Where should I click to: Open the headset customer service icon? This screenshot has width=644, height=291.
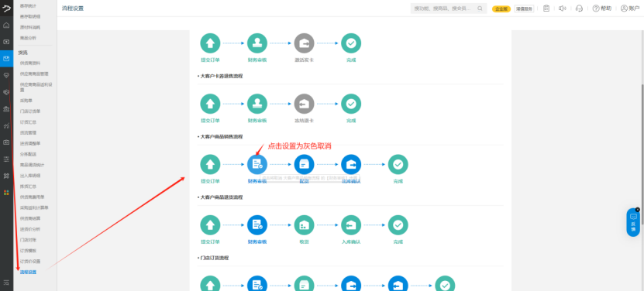579,9
